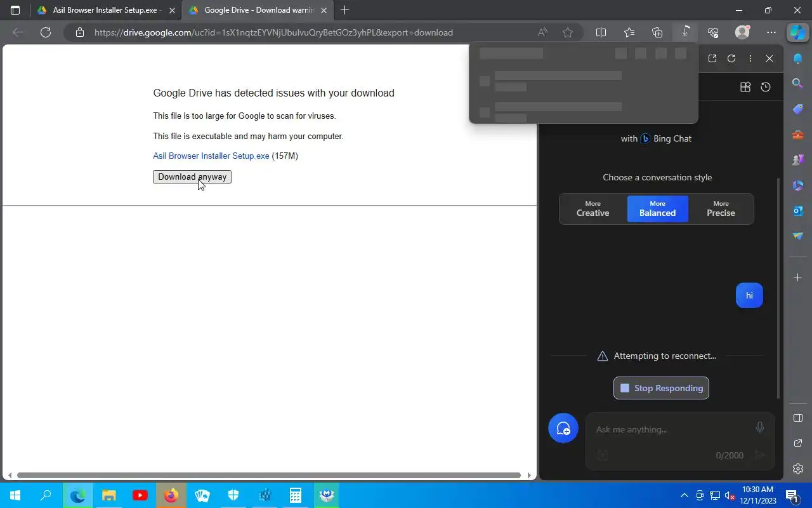This screenshot has height=508, width=812.
Task: Open the sidebar Games icon
Action: (798, 160)
